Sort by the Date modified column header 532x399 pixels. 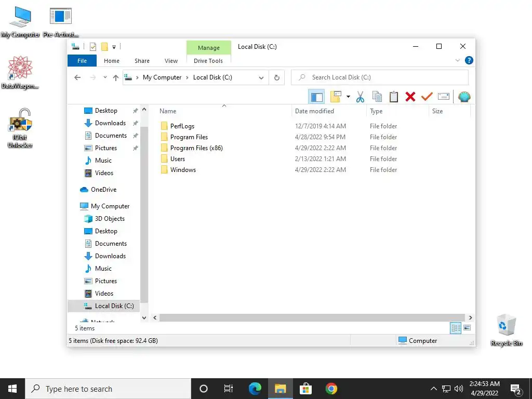329,111
